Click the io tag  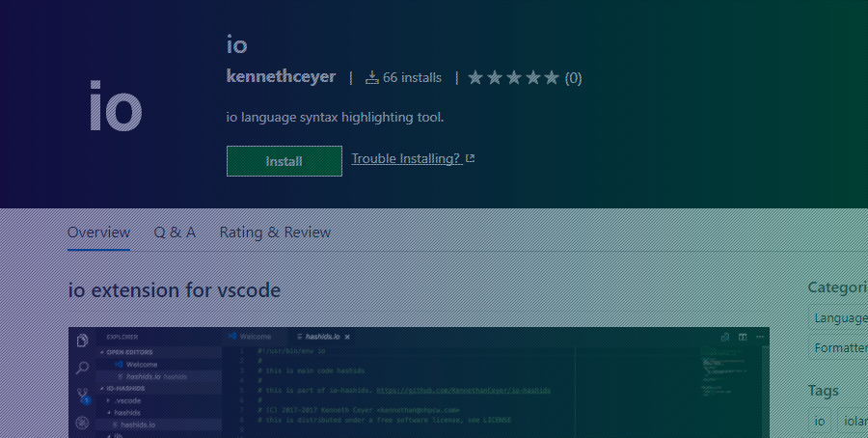pyautogui.click(x=820, y=422)
